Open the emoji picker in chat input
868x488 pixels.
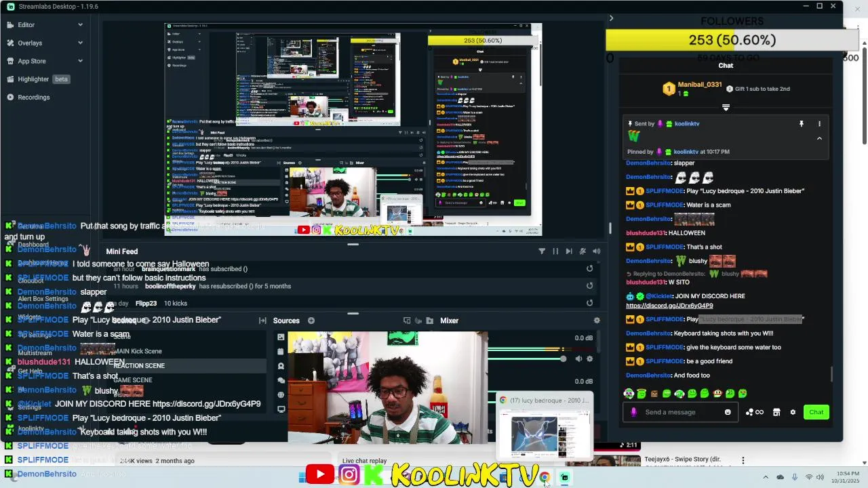tap(728, 412)
